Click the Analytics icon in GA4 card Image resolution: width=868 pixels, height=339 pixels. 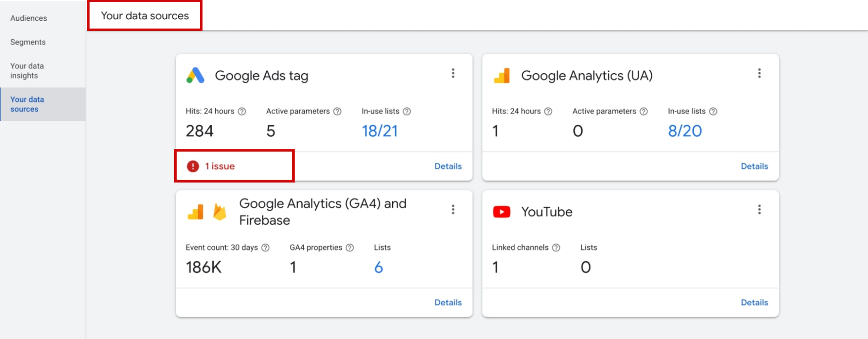coord(196,212)
